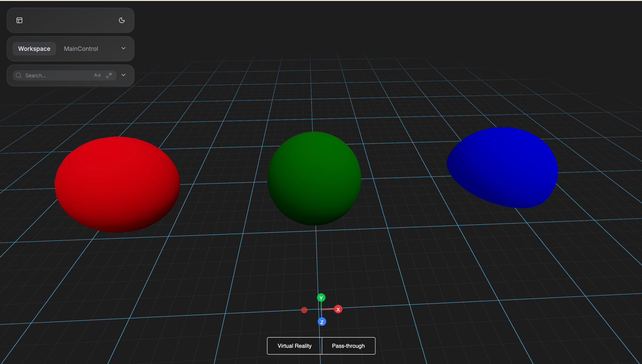Toggle case-sensitive search (Aa)
This screenshot has height=364, width=642.
click(97, 75)
